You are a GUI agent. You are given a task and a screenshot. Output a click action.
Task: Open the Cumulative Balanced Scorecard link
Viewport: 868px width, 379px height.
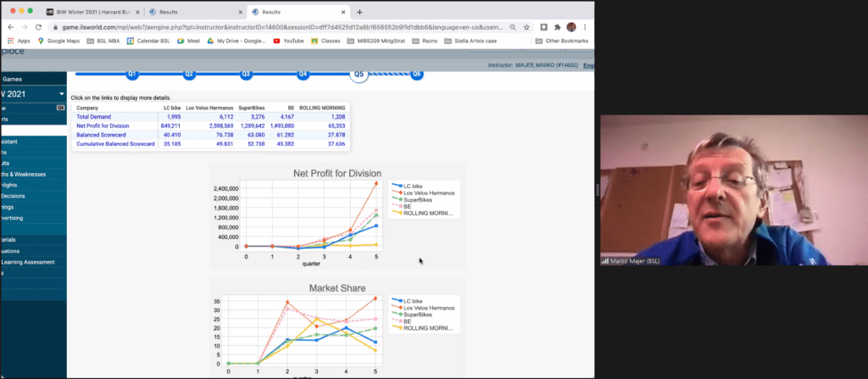pos(115,144)
